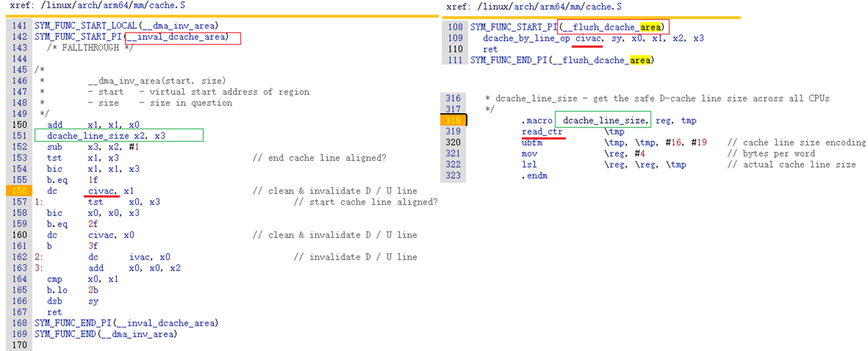868x351 pixels.
Task: Click line number 168 in left panel
Action: [19, 323]
